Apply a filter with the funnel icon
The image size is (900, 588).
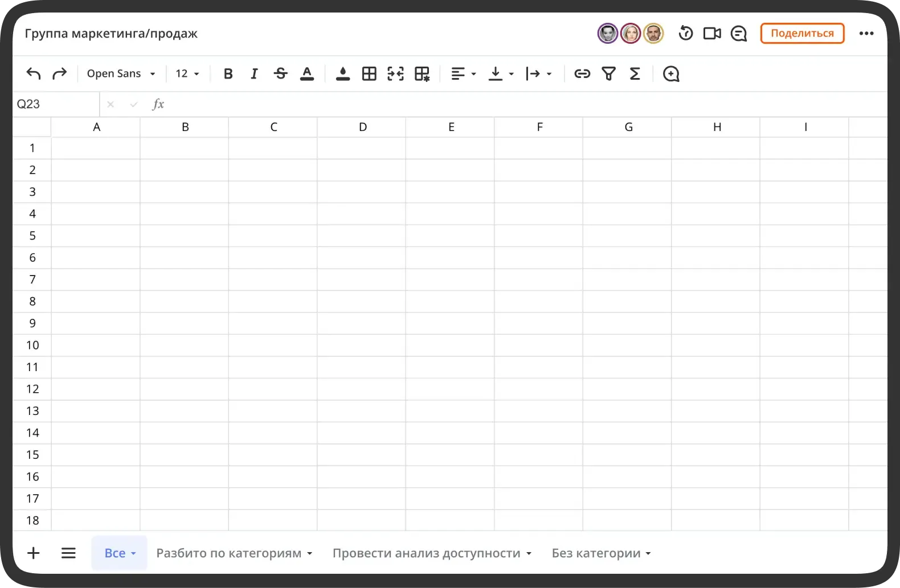608,73
